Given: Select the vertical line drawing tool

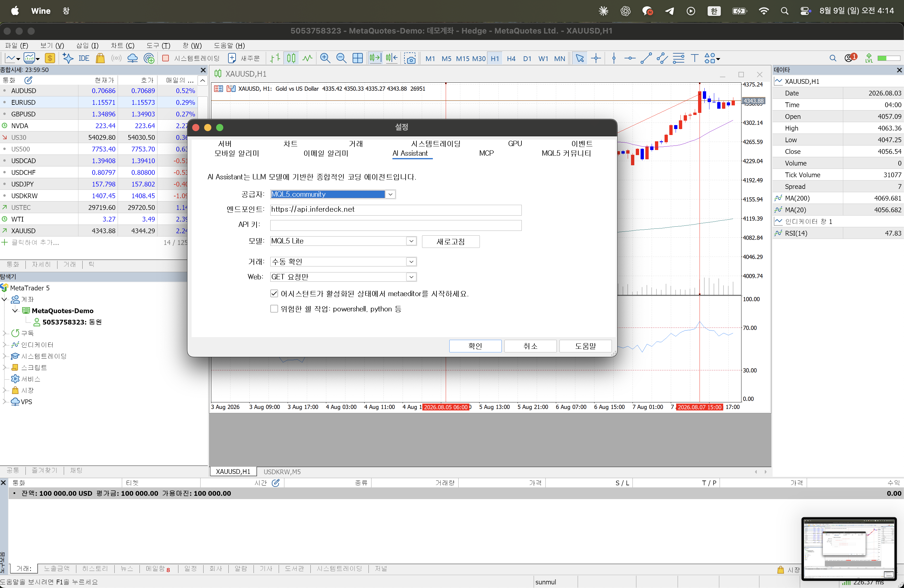Looking at the screenshot, I should click(x=614, y=58).
